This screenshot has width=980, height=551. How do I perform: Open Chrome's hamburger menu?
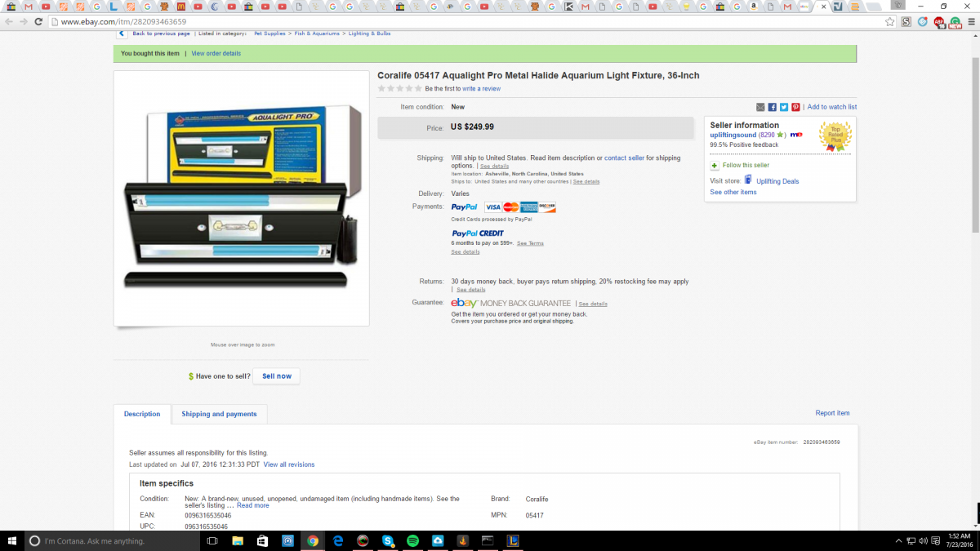point(970,22)
